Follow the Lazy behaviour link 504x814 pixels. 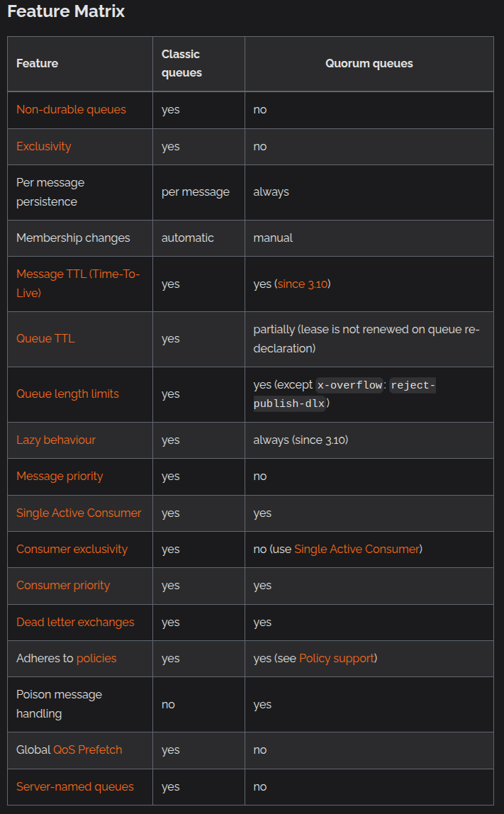pyautogui.click(x=56, y=440)
